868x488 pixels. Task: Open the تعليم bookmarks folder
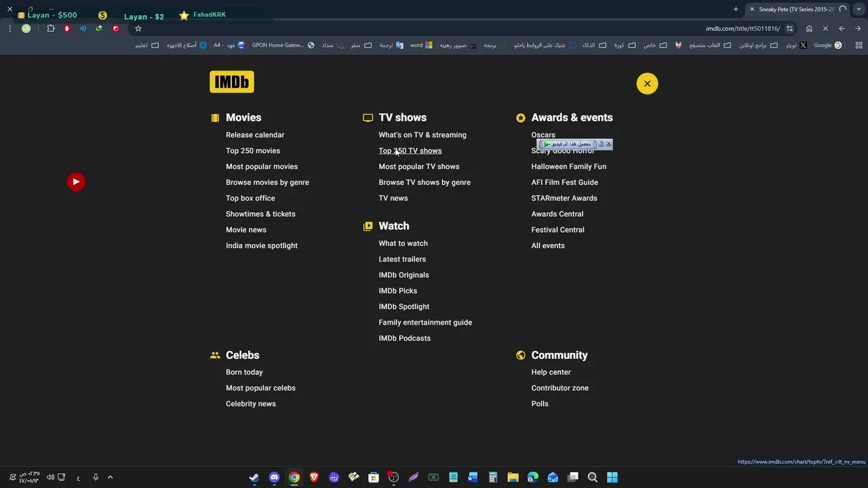click(x=146, y=45)
